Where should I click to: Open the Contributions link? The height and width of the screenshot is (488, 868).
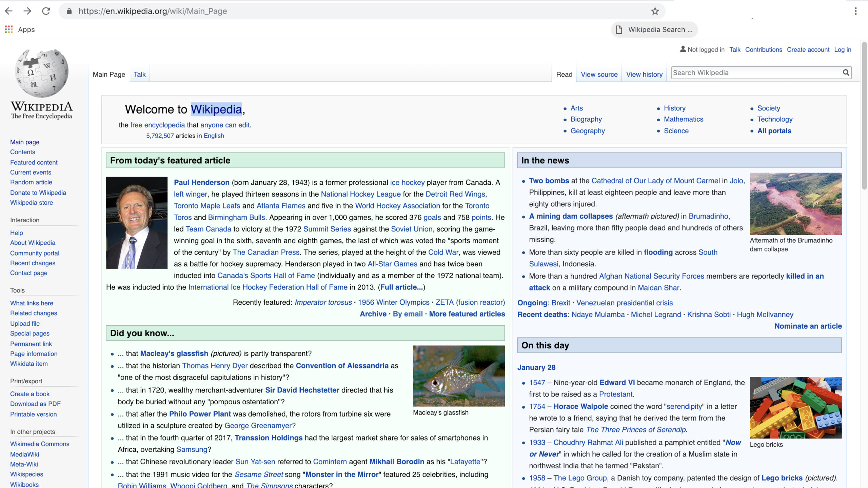[x=764, y=49]
